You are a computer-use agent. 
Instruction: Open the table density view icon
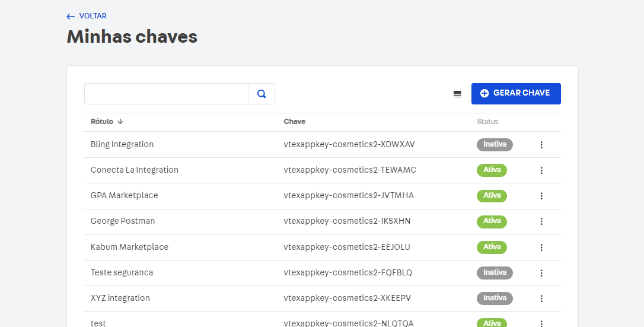[x=457, y=94]
